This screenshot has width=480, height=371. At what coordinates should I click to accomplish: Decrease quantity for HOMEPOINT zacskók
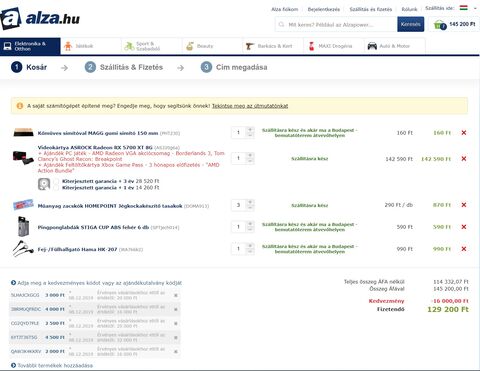point(250,208)
